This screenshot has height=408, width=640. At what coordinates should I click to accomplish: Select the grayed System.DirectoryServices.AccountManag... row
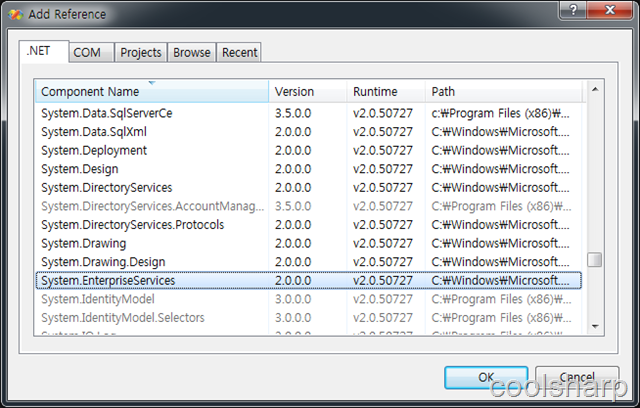pyautogui.click(x=309, y=206)
